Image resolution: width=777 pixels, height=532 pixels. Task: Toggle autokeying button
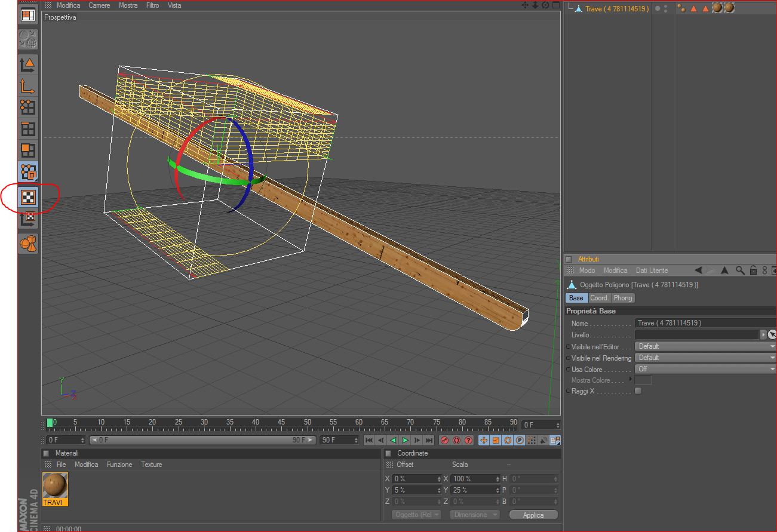pos(457,440)
